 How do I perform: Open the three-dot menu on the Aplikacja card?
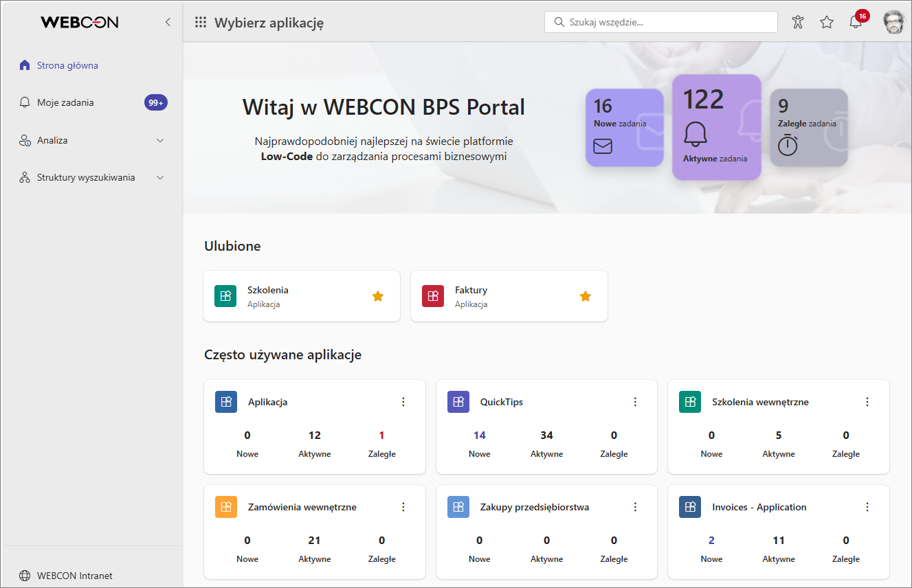[x=403, y=402]
